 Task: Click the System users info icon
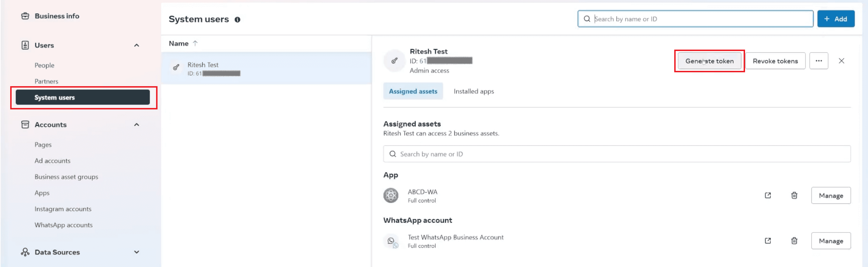pyautogui.click(x=237, y=20)
